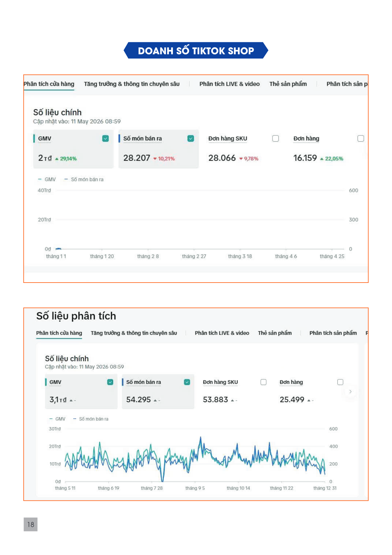392x555 pixels.
Task: Click the gray up arrow beside 53.883
Action: pyautogui.click(x=232, y=400)
